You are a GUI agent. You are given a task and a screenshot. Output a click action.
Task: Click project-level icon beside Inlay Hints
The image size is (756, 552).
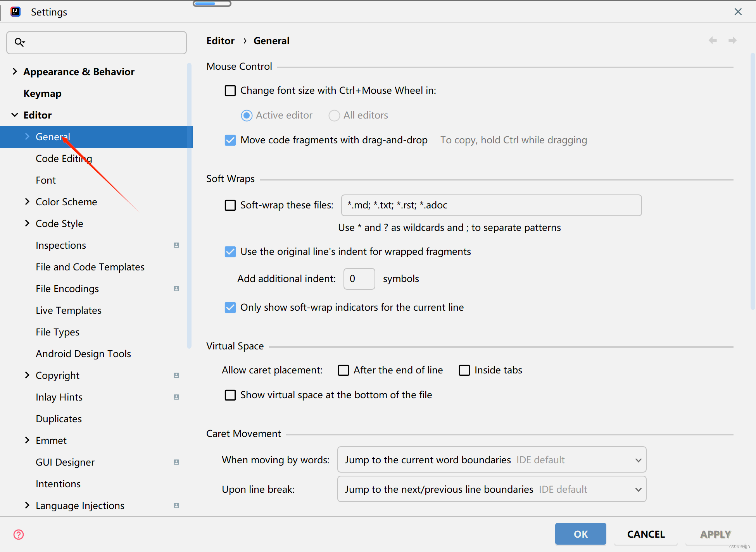click(x=176, y=397)
